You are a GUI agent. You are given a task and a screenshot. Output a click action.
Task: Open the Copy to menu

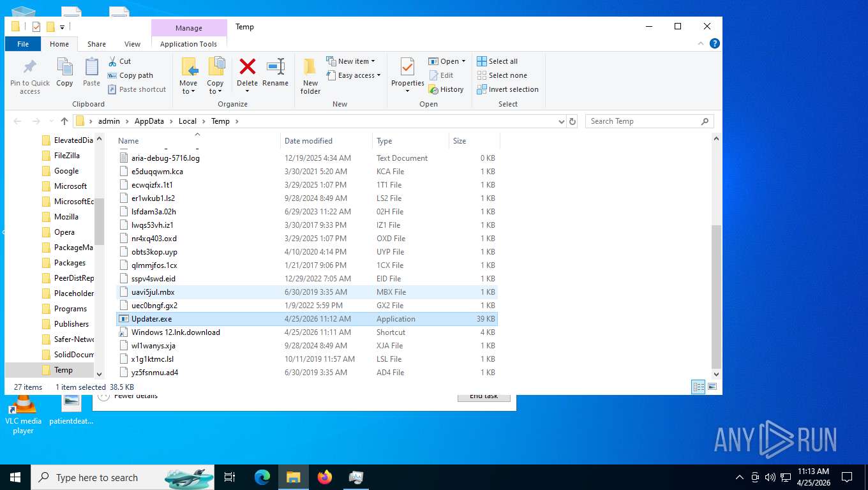(x=216, y=76)
